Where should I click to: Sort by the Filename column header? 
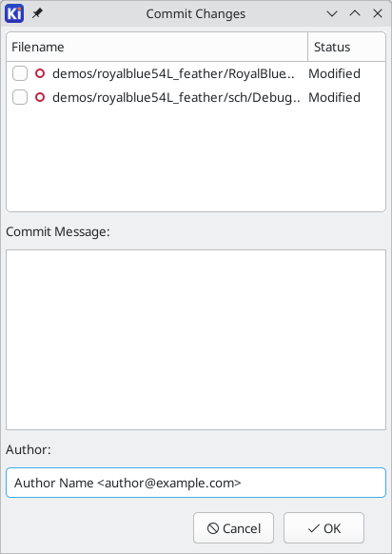tap(157, 47)
